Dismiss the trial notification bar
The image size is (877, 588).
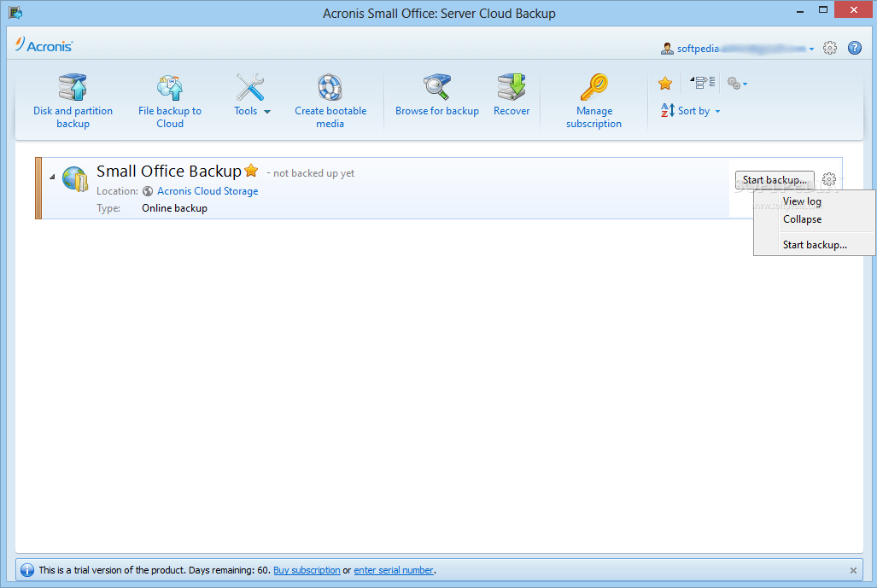pos(853,571)
